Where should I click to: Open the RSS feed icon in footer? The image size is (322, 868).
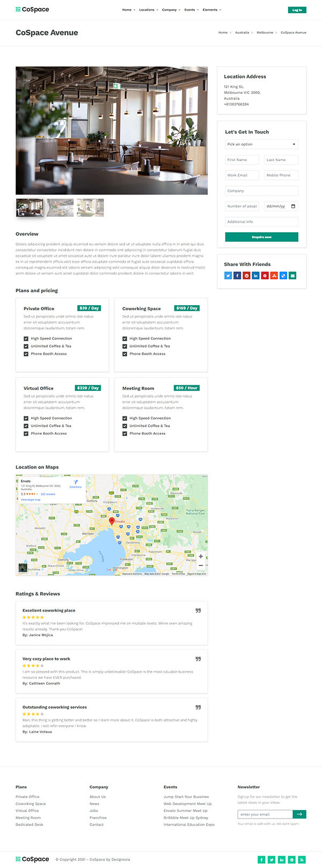[302, 859]
